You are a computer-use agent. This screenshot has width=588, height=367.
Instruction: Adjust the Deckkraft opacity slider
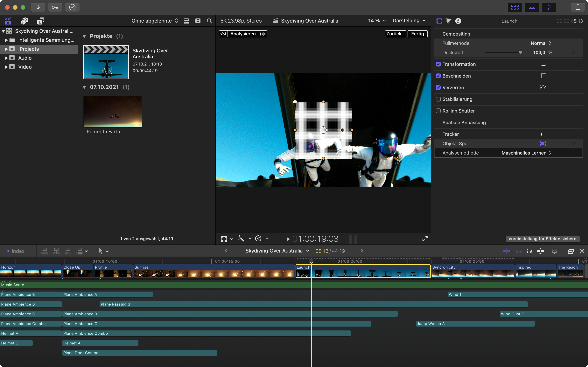[x=520, y=52]
